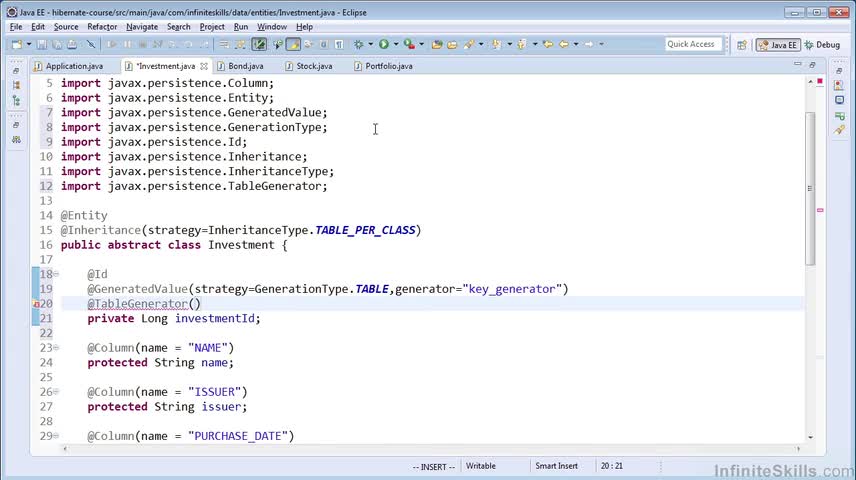Click the vertical editor scrollbar thumb
The height and width of the screenshot is (480, 856).
coord(810,188)
